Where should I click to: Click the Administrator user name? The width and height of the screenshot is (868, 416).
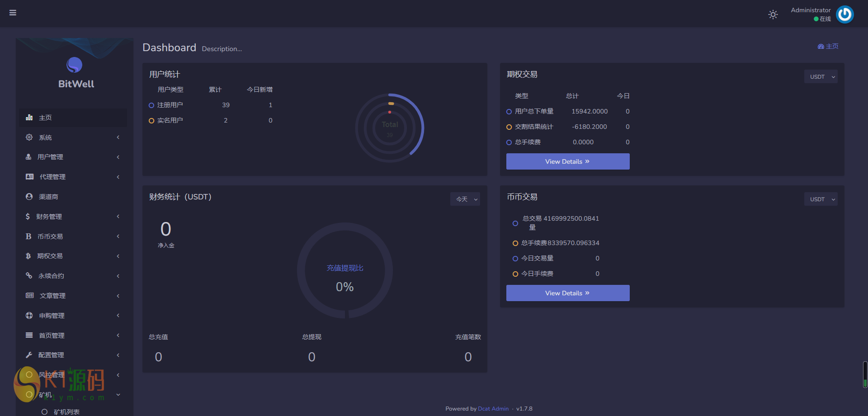(x=811, y=10)
